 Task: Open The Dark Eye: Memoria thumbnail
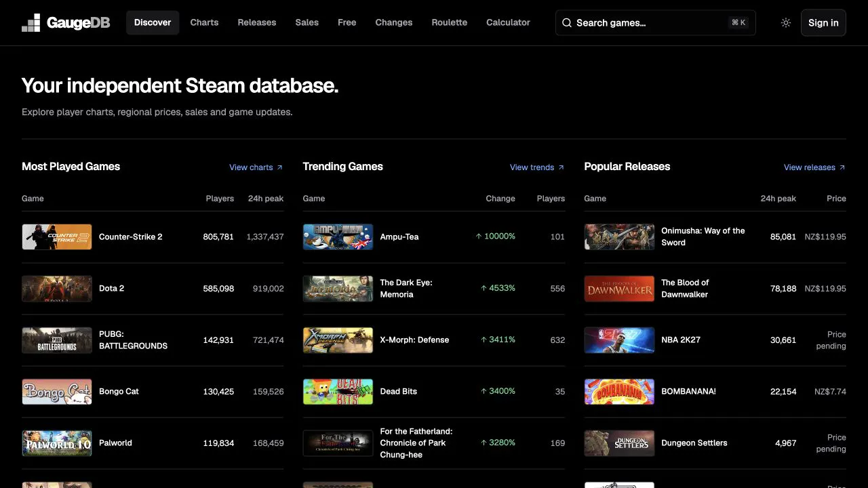338,288
